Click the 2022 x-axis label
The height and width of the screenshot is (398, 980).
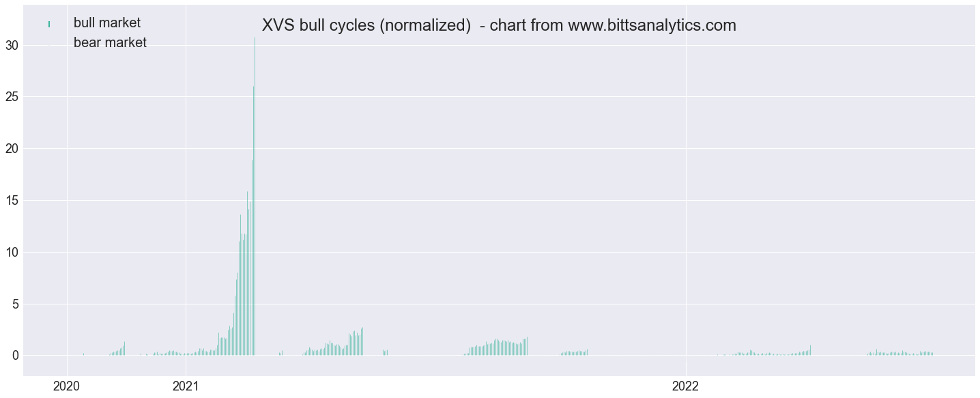tap(684, 386)
